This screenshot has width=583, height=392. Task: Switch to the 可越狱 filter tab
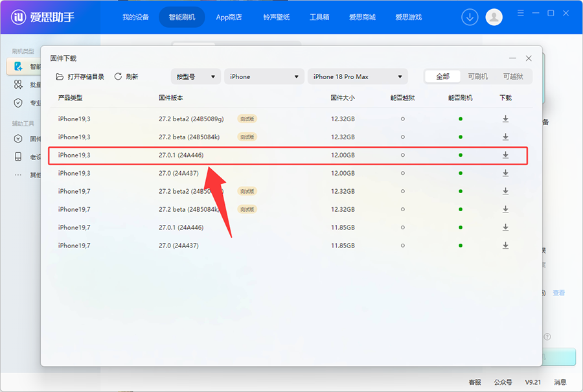point(513,76)
